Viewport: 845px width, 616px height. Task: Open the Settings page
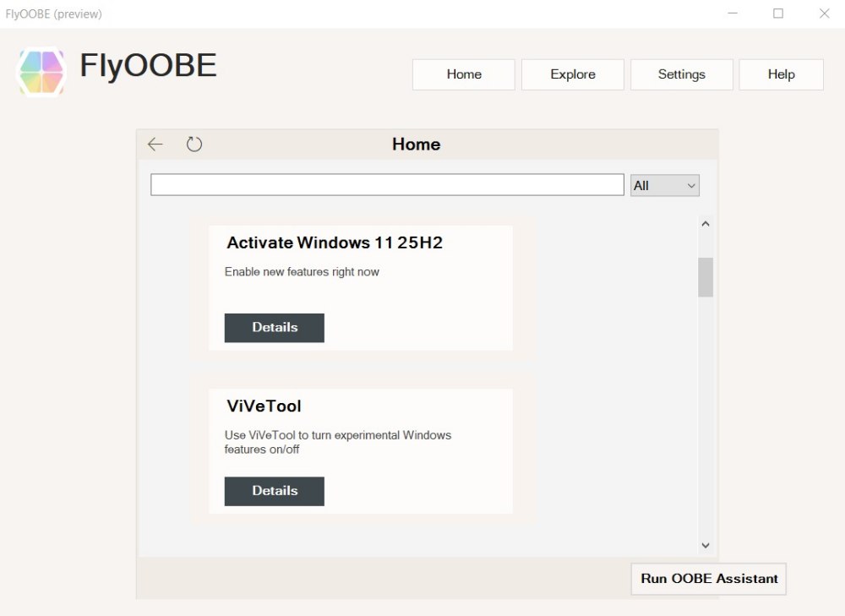[x=681, y=74]
